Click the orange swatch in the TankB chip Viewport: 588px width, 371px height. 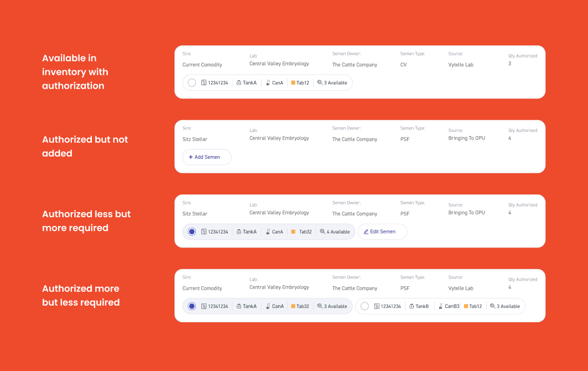point(466,306)
